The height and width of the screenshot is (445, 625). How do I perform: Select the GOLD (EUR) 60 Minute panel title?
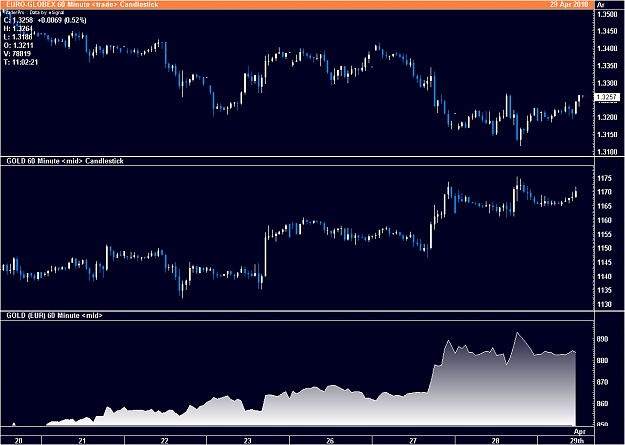pos(54,315)
